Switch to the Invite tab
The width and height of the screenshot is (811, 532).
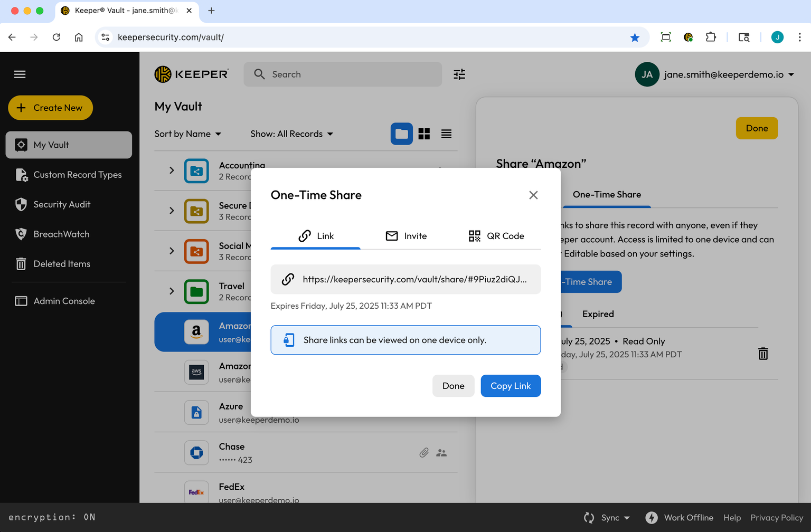406,236
